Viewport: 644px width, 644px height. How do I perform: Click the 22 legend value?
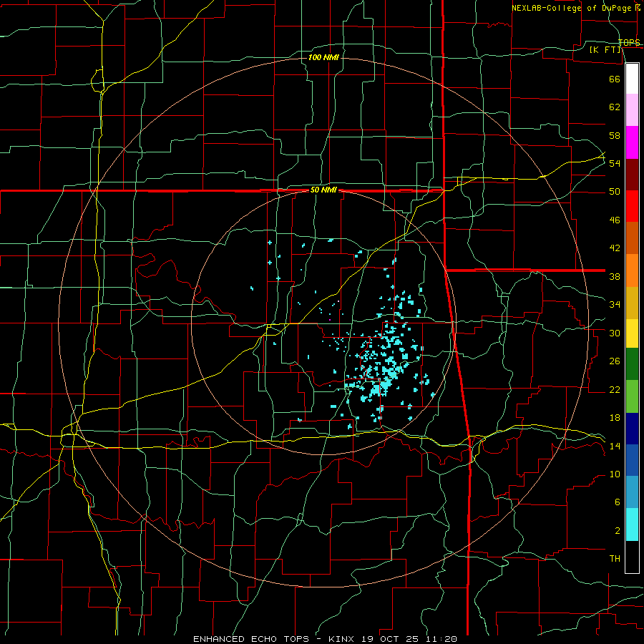click(x=615, y=389)
